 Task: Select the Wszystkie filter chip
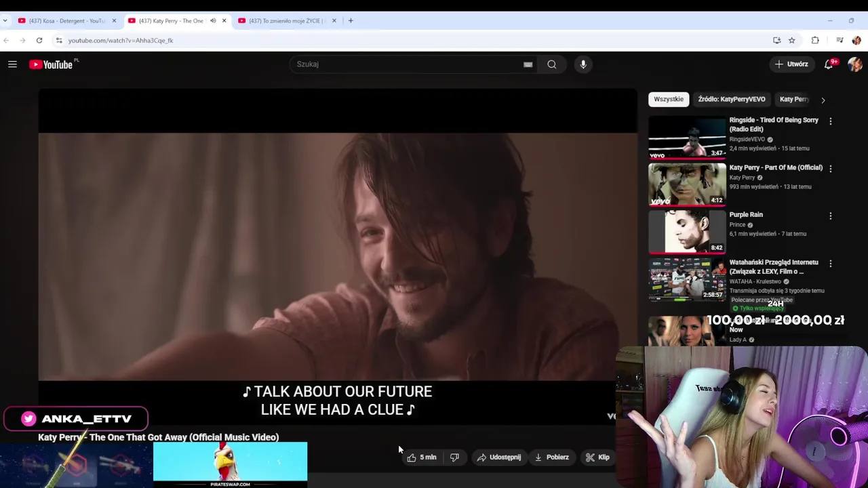click(x=669, y=99)
